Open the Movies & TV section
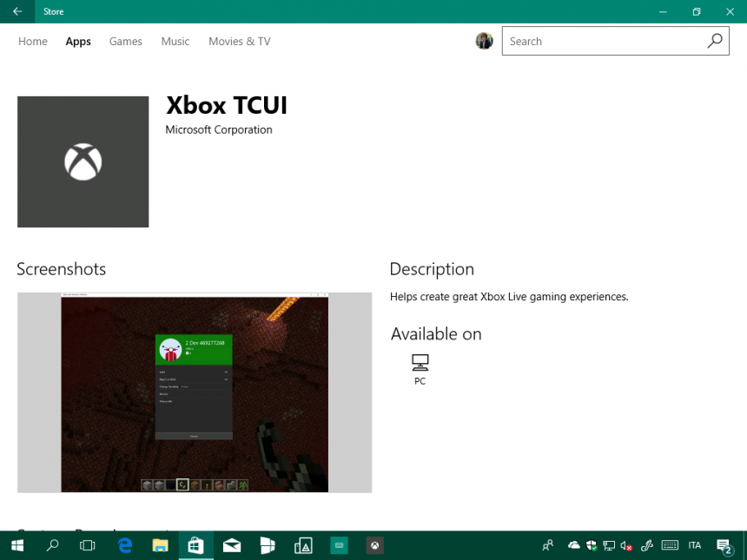The height and width of the screenshot is (560, 747). click(x=239, y=41)
